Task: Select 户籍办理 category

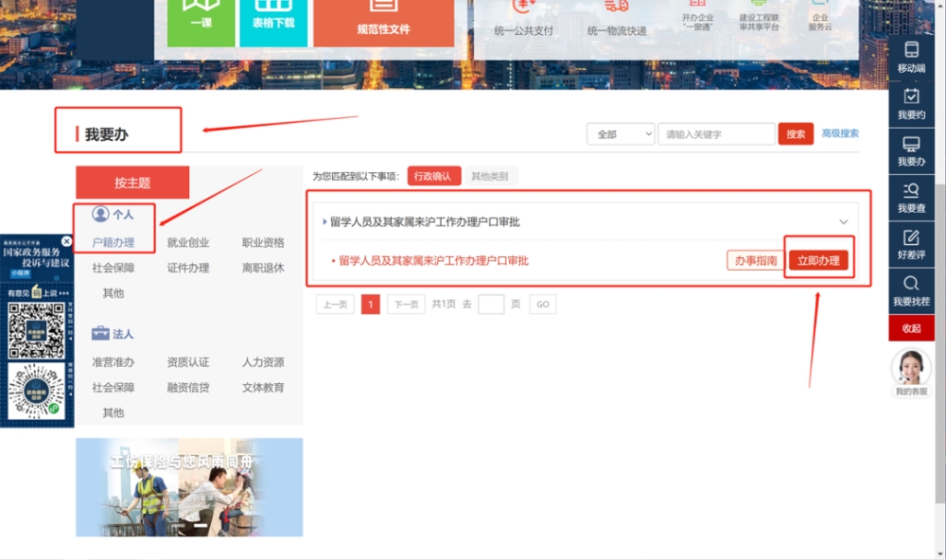Action: coord(114,242)
